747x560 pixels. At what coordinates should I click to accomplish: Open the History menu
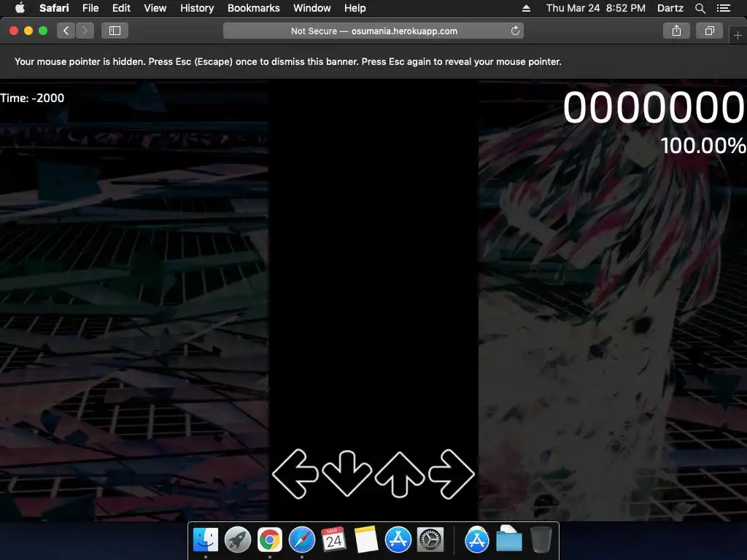(x=197, y=8)
